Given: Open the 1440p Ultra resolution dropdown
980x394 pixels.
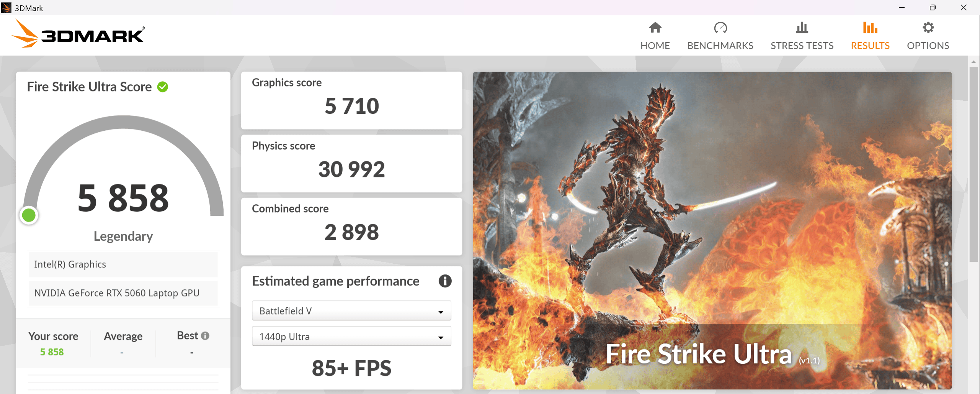Looking at the screenshot, I should [351, 337].
